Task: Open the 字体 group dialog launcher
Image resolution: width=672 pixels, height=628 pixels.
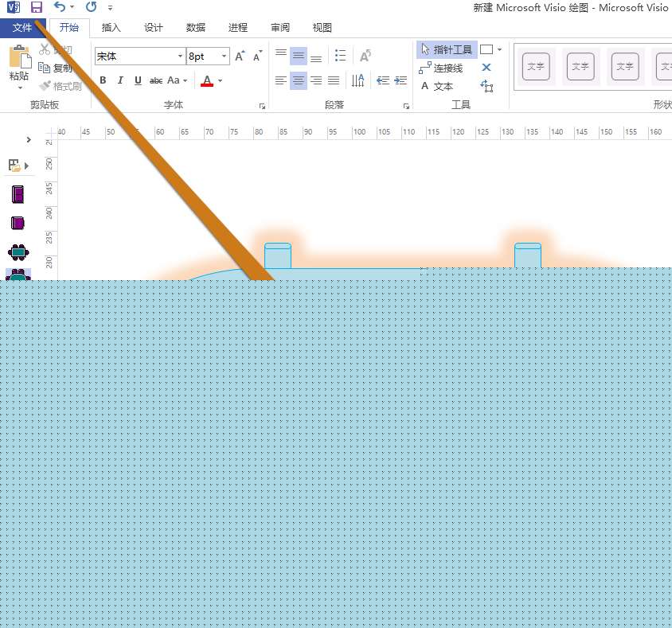Action: point(262,106)
